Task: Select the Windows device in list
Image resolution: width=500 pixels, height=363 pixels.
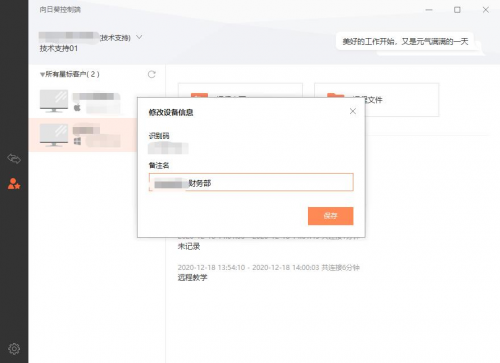Action: click(83, 135)
